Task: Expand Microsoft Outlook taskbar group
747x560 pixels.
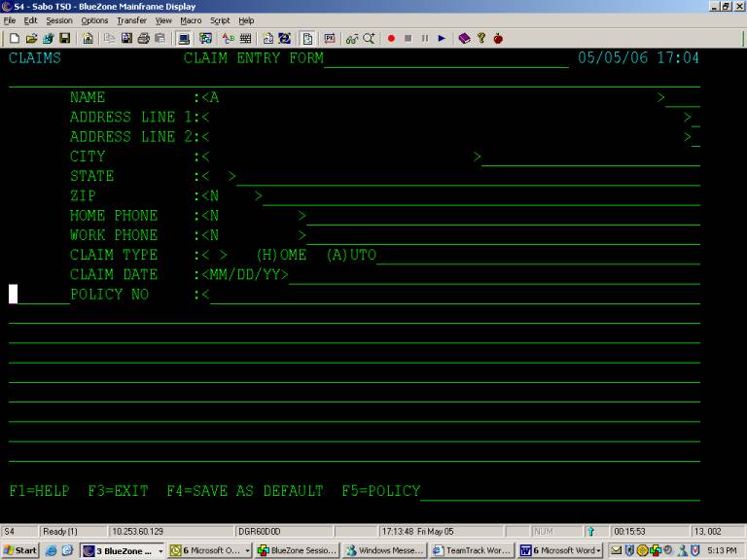Action: pyautogui.click(x=210, y=551)
